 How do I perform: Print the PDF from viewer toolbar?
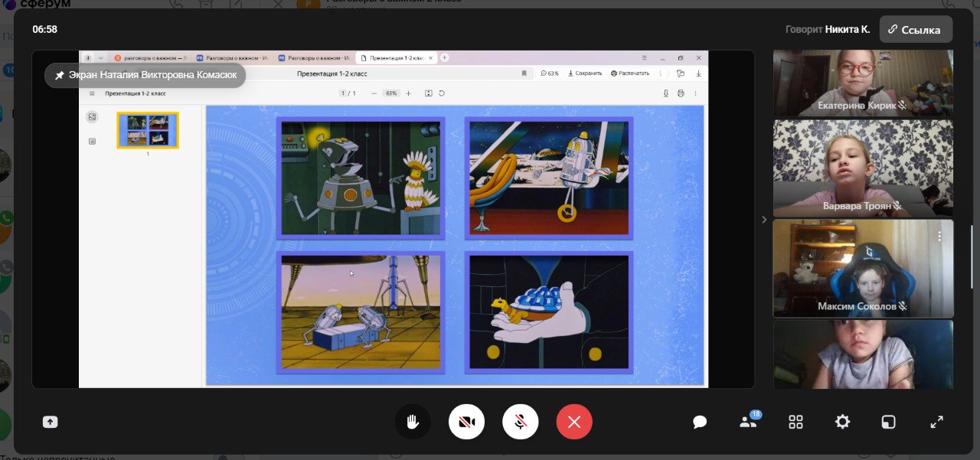click(x=681, y=93)
